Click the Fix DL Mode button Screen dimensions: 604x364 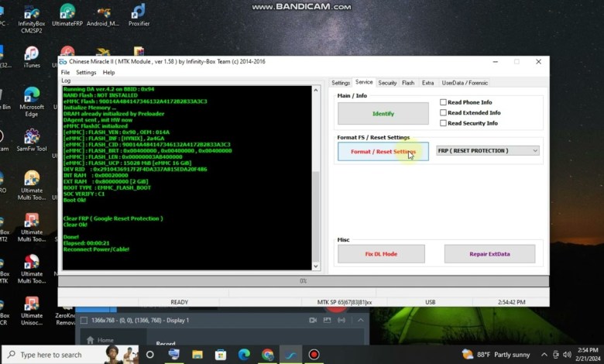pyautogui.click(x=381, y=254)
